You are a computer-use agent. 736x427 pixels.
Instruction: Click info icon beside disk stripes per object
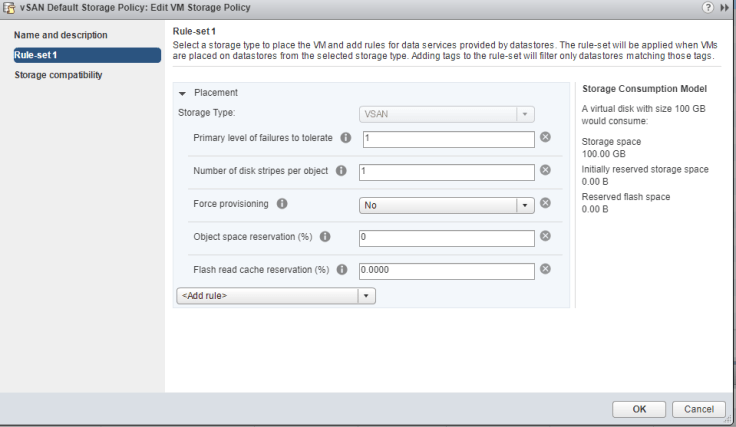coord(340,171)
